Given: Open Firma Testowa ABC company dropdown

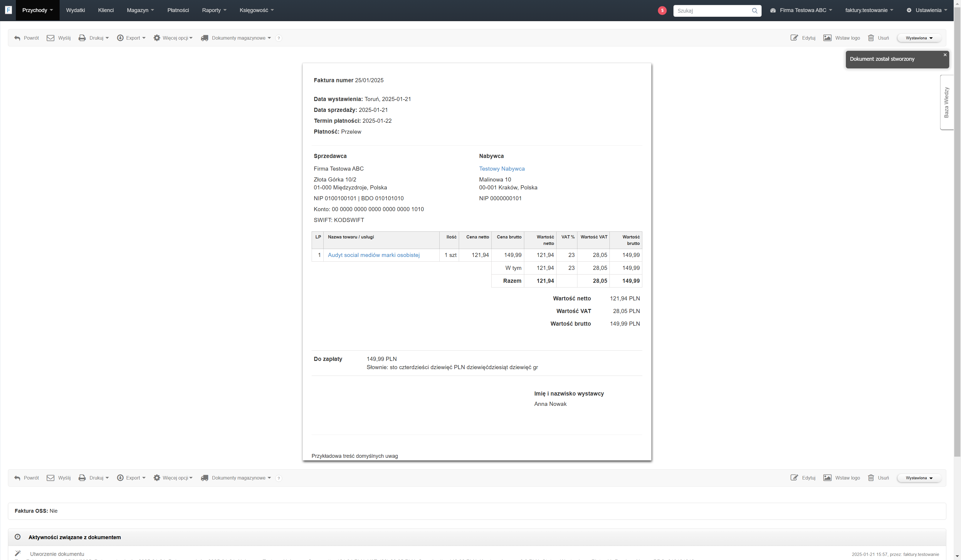Looking at the screenshot, I should click(x=801, y=10).
